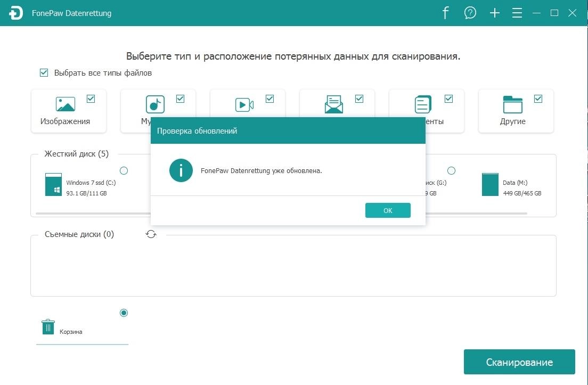588x385 pixels.
Task: Click the Изображения label
Action: 66,121
